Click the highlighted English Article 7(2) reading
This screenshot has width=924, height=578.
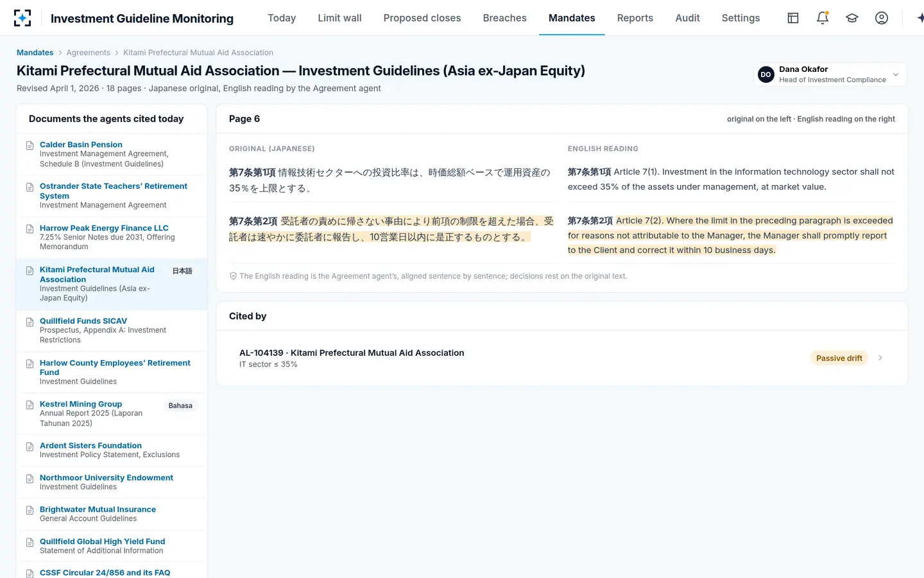click(730, 235)
